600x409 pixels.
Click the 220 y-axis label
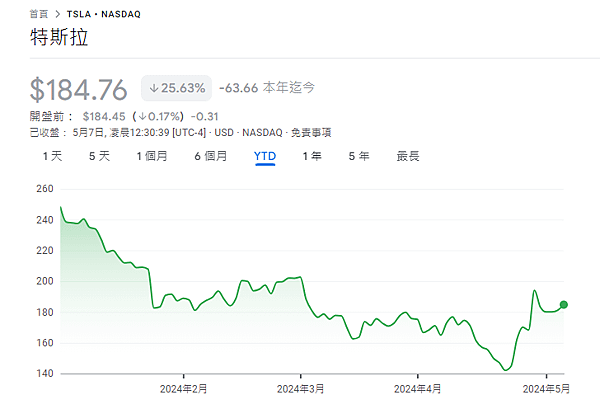coord(45,251)
